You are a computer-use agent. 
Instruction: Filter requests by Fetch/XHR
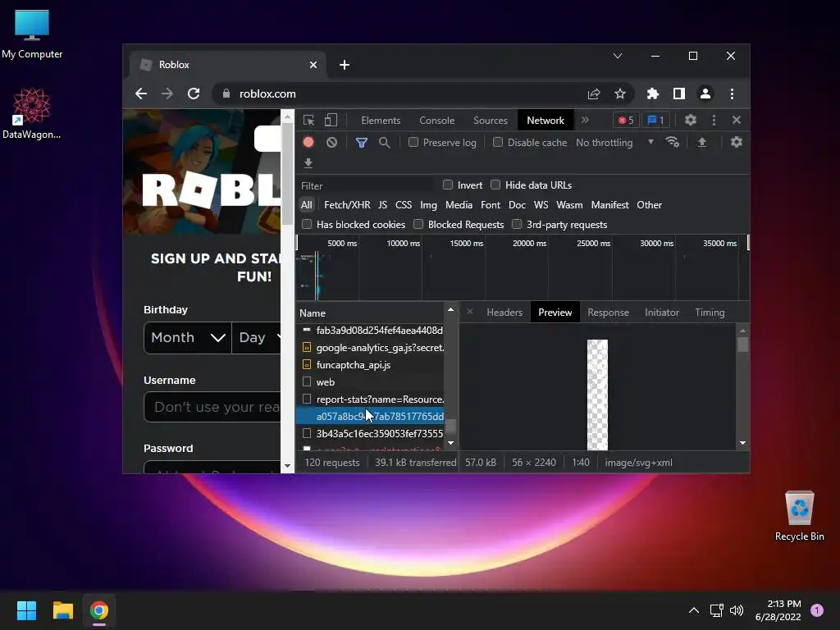click(x=347, y=204)
